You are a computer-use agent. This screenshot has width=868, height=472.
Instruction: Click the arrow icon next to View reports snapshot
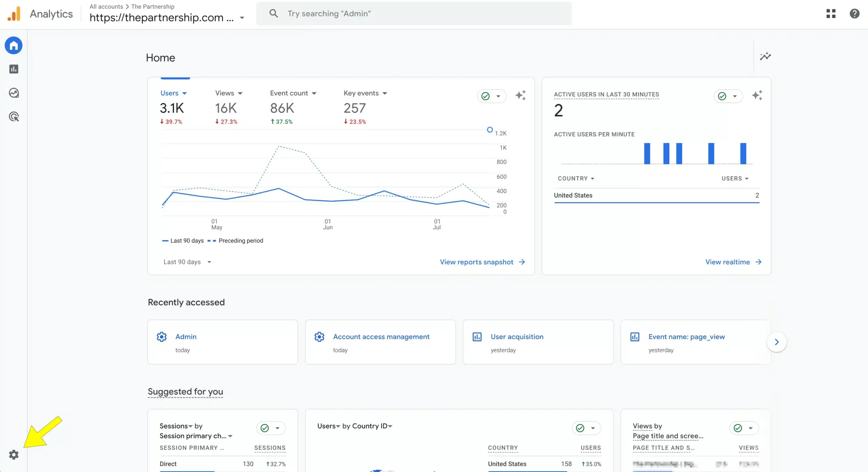(x=522, y=262)
